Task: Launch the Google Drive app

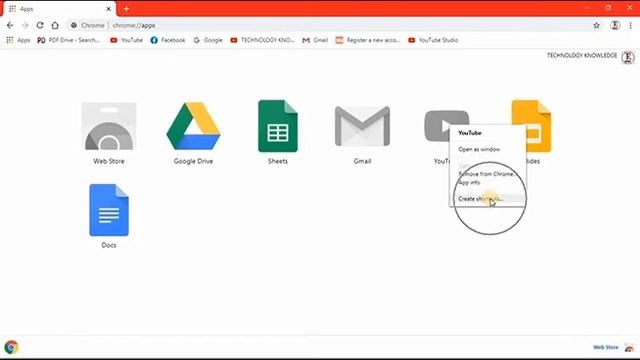Action: pos(193,126)
